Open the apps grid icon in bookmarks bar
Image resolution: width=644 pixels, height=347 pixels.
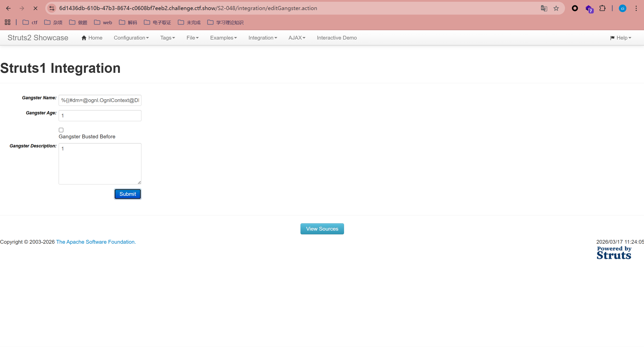(8, 22)
